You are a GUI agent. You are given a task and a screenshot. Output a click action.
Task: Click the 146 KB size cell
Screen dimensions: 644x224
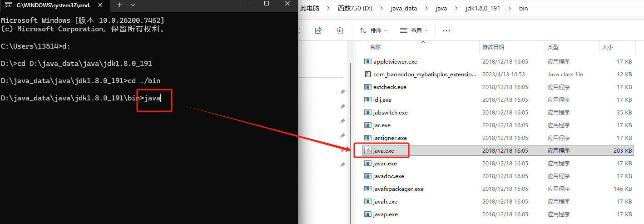(x=623, y=189)
